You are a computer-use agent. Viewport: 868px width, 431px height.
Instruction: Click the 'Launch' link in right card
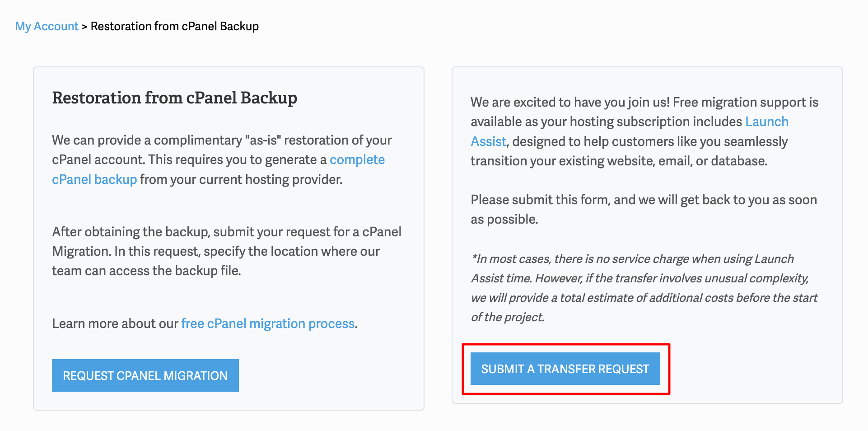click(x=766, y=122)
